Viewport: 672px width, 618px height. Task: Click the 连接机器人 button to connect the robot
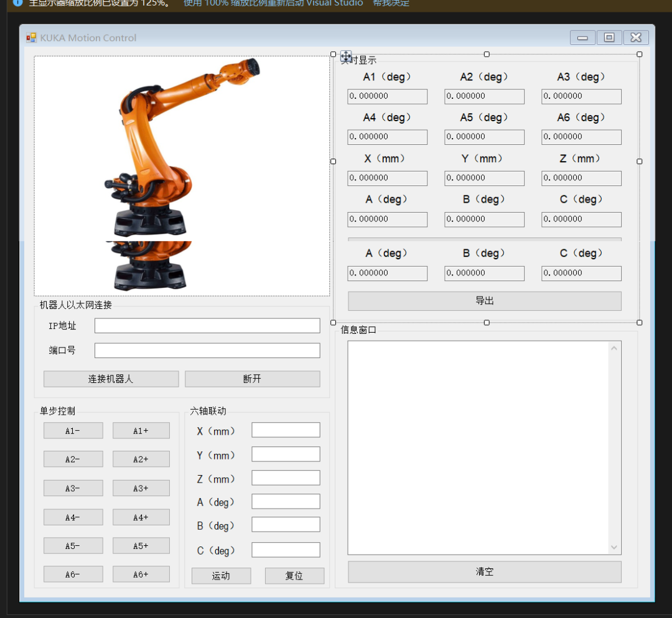click(111, 379)
